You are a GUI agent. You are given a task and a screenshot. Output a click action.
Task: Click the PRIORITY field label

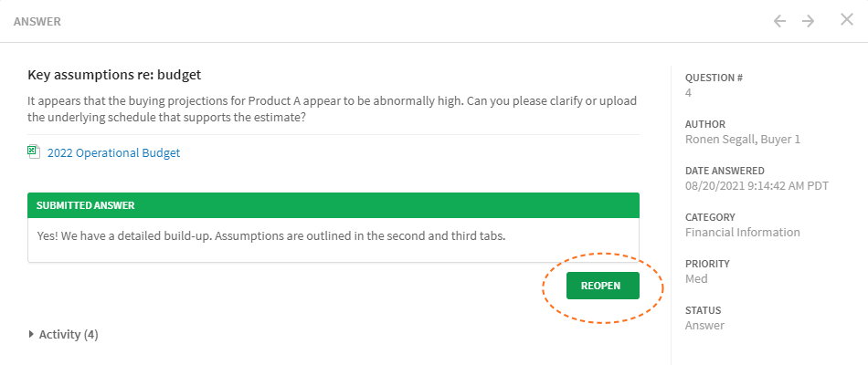click(x=707, y=264)
